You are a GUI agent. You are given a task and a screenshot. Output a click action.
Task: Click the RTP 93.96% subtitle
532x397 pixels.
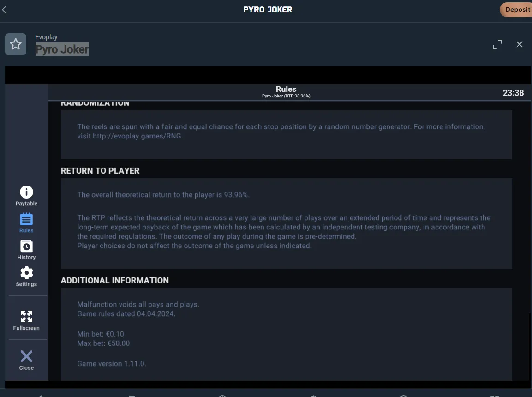click(x=286, y=96)
